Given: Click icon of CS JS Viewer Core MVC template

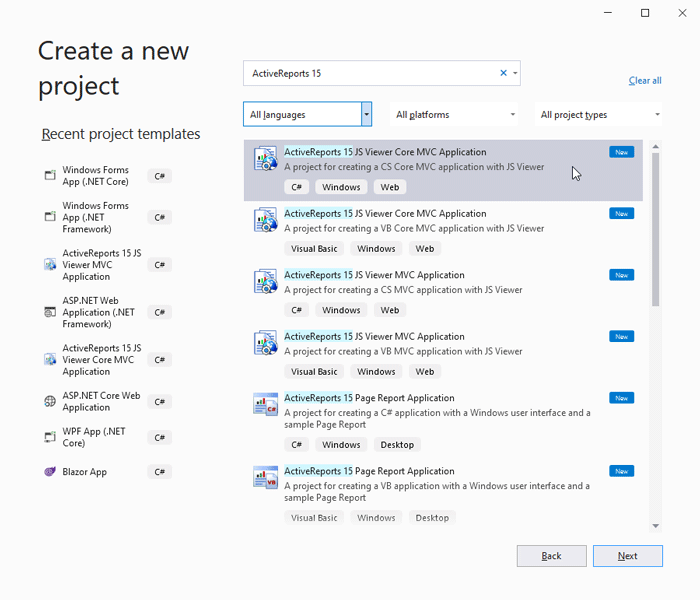Looking at the screenshot, I should tap(266, 158).
